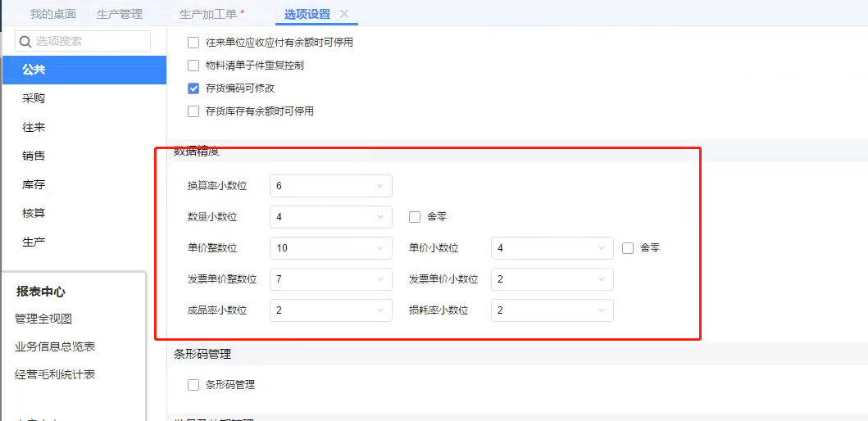This screenshot has width=868, height=421.
Task: Tick the 舍零 checkbox beside 数量小数位
Action: (415, 217)
